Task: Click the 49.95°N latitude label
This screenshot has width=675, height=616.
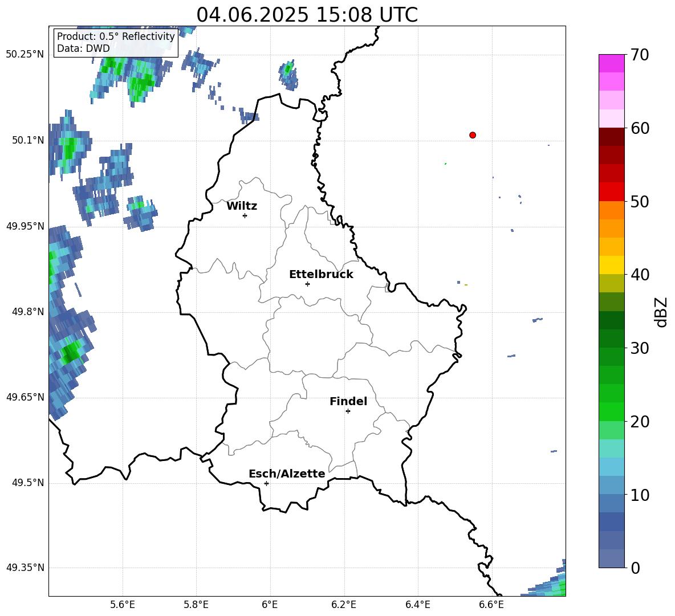Action: [x=25, y=226]
